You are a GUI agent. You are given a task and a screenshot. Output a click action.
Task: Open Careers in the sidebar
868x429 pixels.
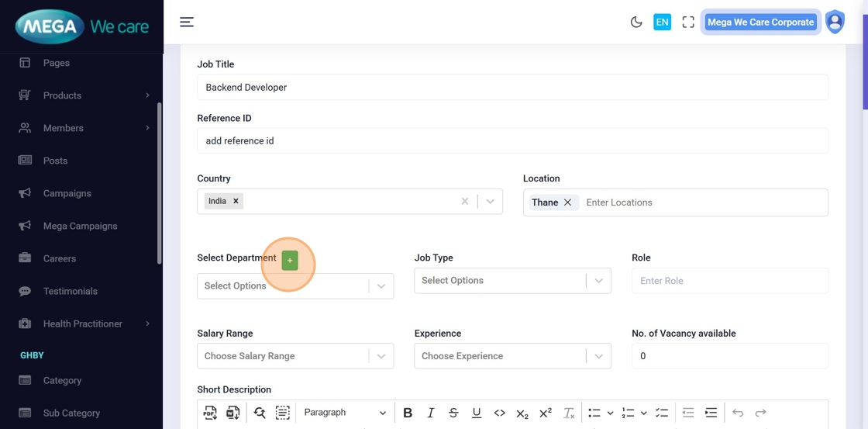60,258
